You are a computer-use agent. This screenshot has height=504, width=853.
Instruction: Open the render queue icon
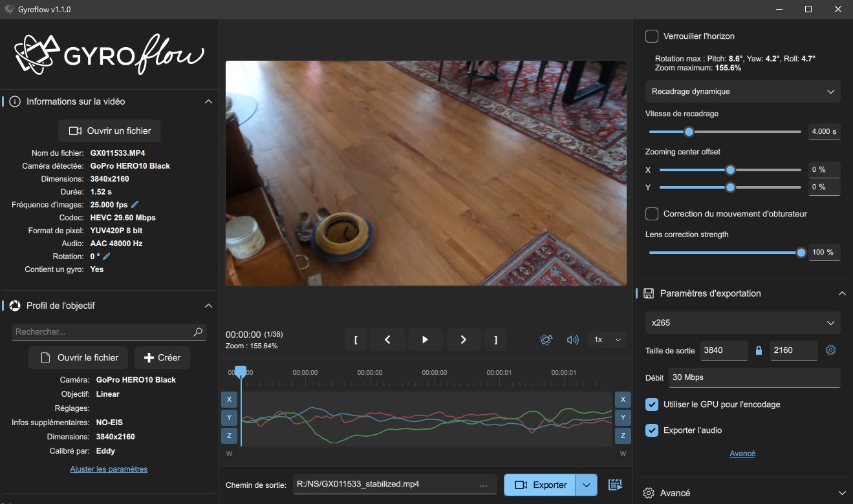click(615, 485)
